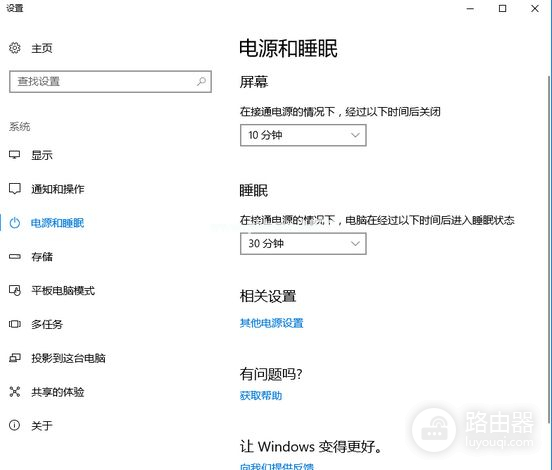This screenshot has width=552, height=470.
Task: Open 多任务 settings page
Action: coord(47,324)
